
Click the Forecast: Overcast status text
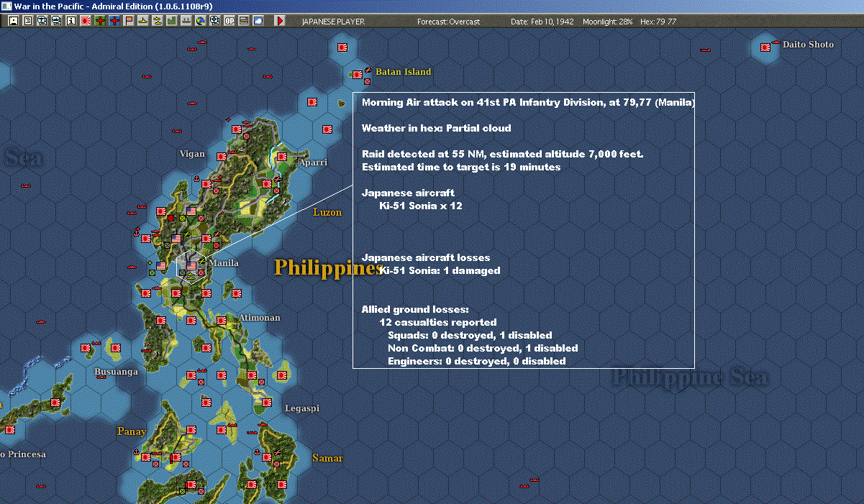pyautogui.click(x=450, y=22)
